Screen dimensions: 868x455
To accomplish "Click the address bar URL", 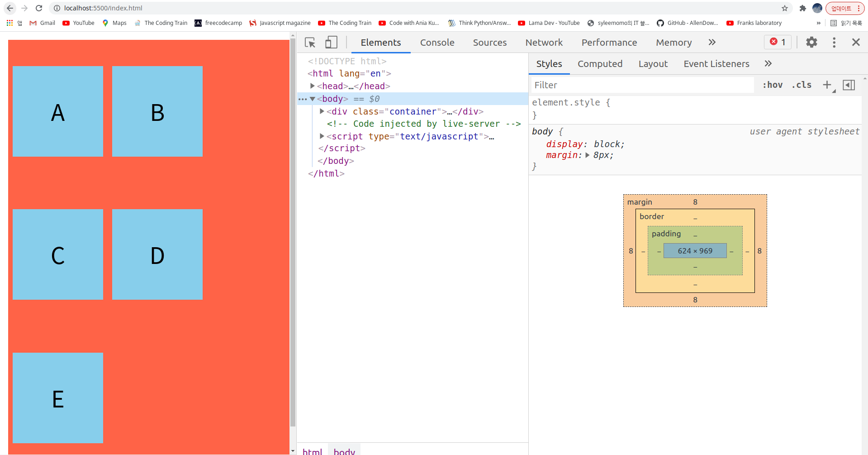I will pyautogui.click(x=103, y=8).
